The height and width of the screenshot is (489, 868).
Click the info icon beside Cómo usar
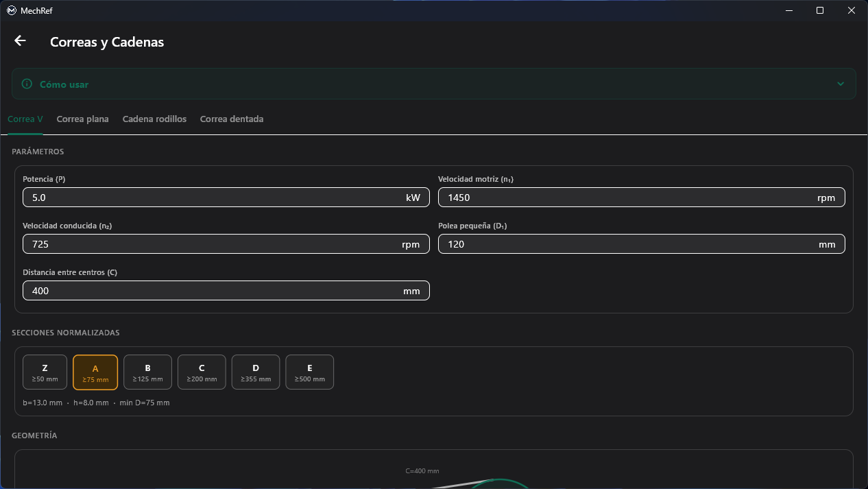(x=27, y=84)
